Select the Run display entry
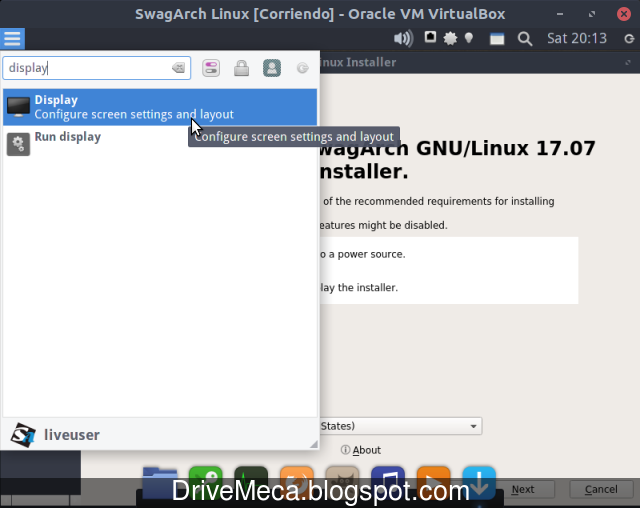 click(x=160, y=143)
